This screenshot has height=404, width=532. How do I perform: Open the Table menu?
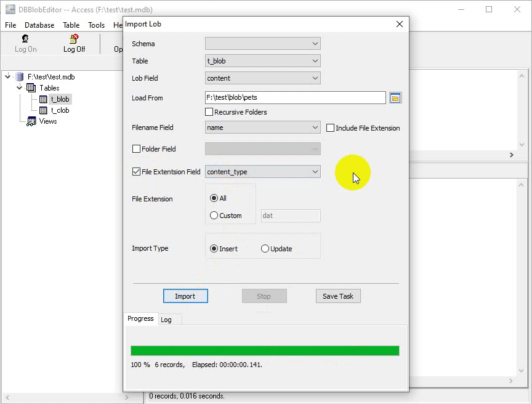coord(71,25)
